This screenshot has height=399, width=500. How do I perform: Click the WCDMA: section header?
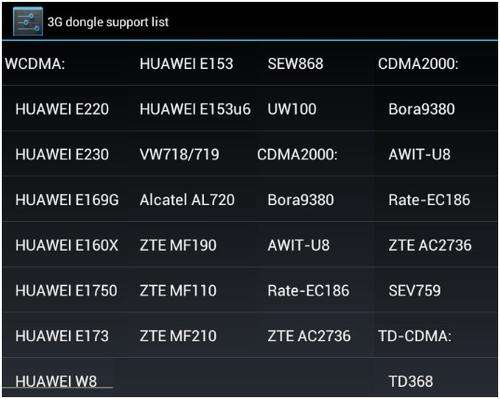click(35, 64)
